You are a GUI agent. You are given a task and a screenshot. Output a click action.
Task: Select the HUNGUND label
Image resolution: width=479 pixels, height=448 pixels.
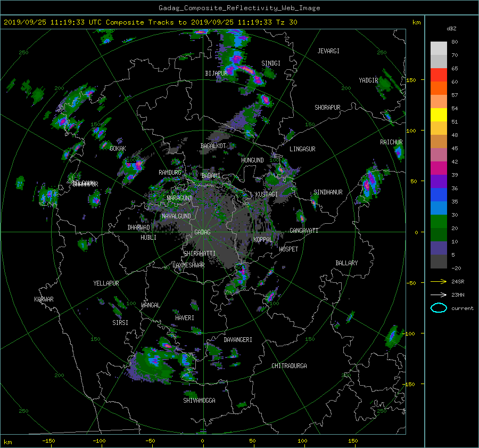click(x=252, y=160)
